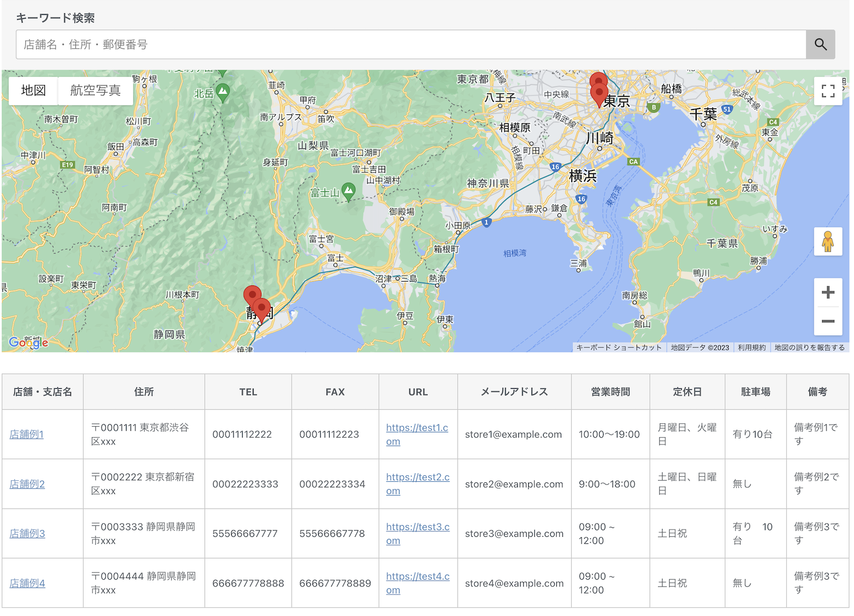Click キーボード ショートカット button on map
The image size is (854, 616).
click(618, 348)
